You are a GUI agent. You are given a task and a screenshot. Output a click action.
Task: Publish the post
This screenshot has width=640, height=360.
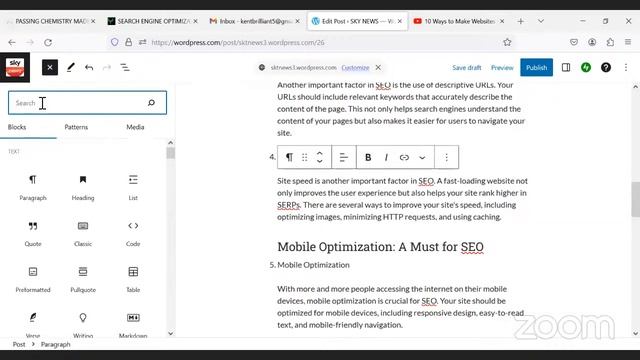click(x=536, y=67)
